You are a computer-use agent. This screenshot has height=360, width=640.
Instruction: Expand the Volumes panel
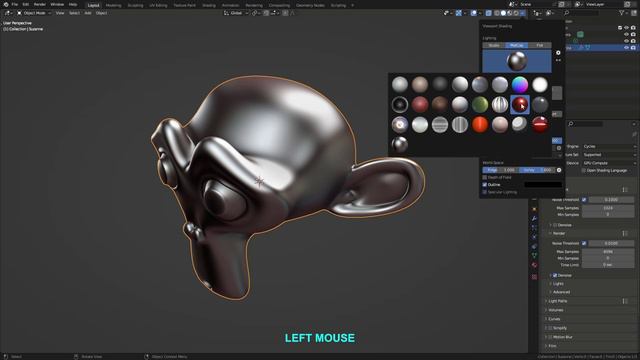click(556, 310)
